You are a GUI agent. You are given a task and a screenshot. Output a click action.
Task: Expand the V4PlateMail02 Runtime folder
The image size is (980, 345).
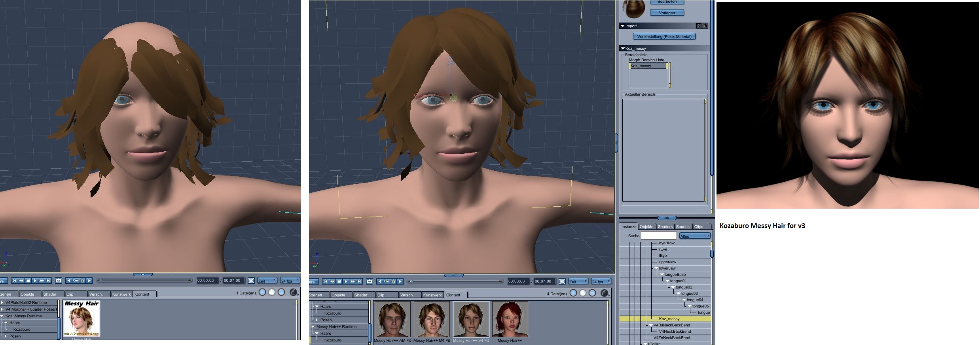(x=2, y=303)
